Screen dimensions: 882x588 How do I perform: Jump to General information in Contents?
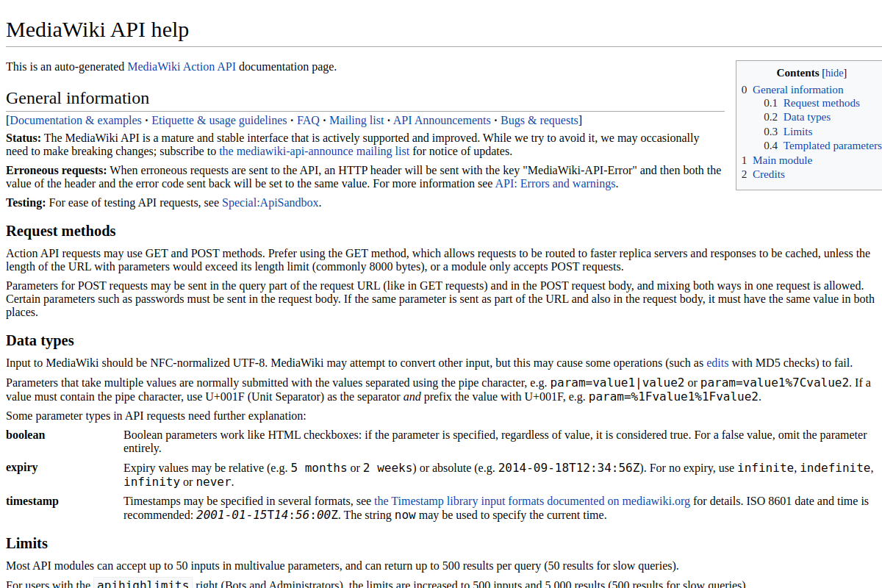point(798,90)
